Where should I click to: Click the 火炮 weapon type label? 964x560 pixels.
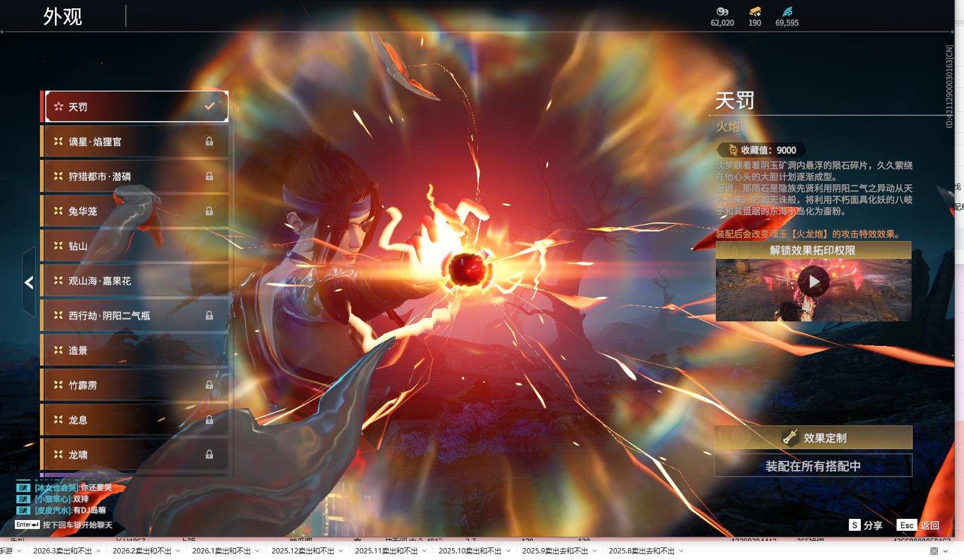pos(728,126)
